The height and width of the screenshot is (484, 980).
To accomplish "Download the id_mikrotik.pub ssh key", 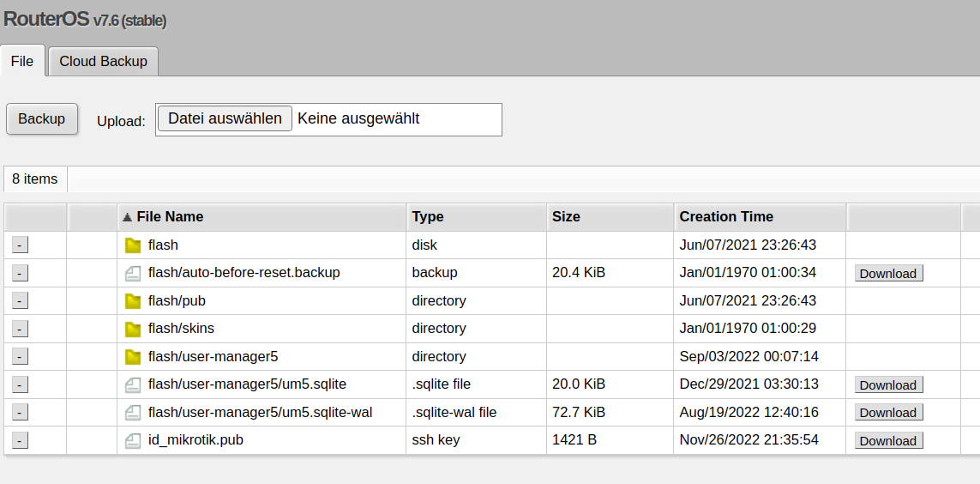I will pyautogui.click(x=888, y=440).
